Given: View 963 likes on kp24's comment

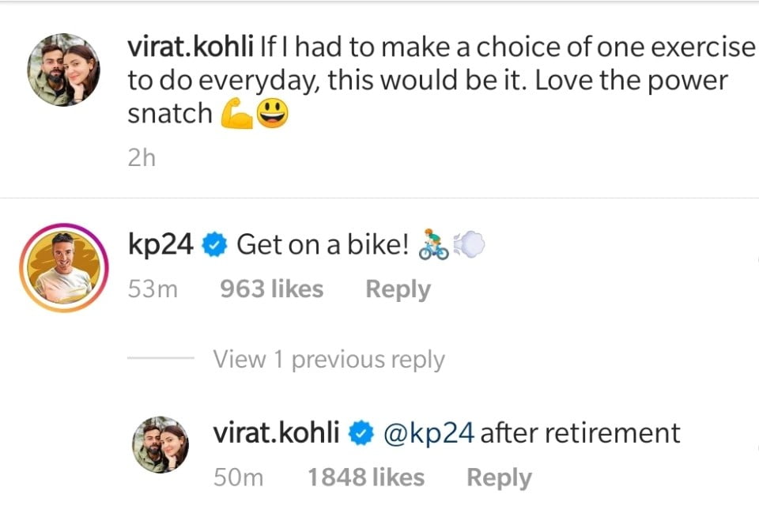Looking at the screenshot, I should 271,289.
